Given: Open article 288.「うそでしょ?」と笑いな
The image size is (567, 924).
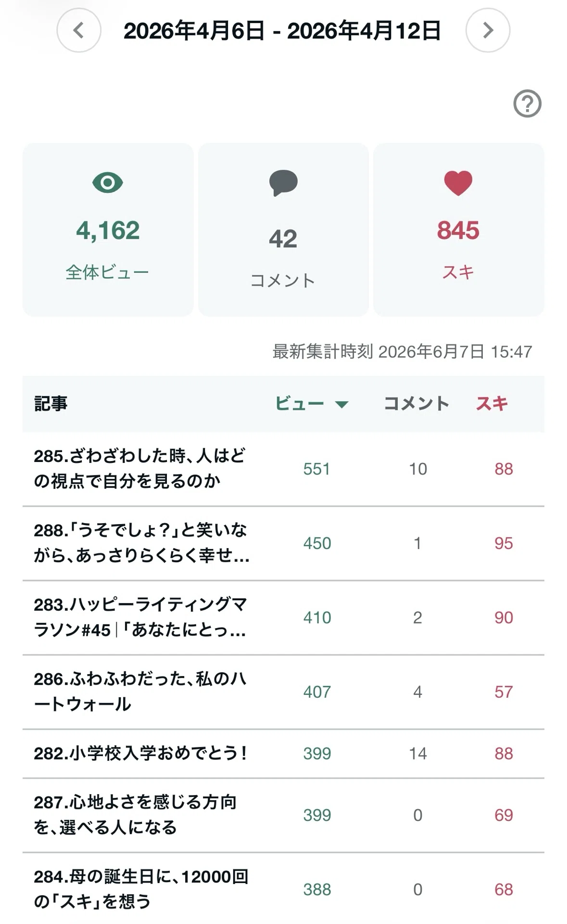Looking at the screenshot, I should point(142,543).
